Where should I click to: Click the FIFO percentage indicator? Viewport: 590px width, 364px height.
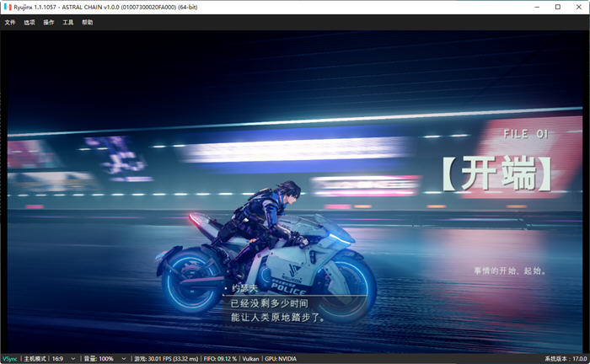[x=220, y=359]
